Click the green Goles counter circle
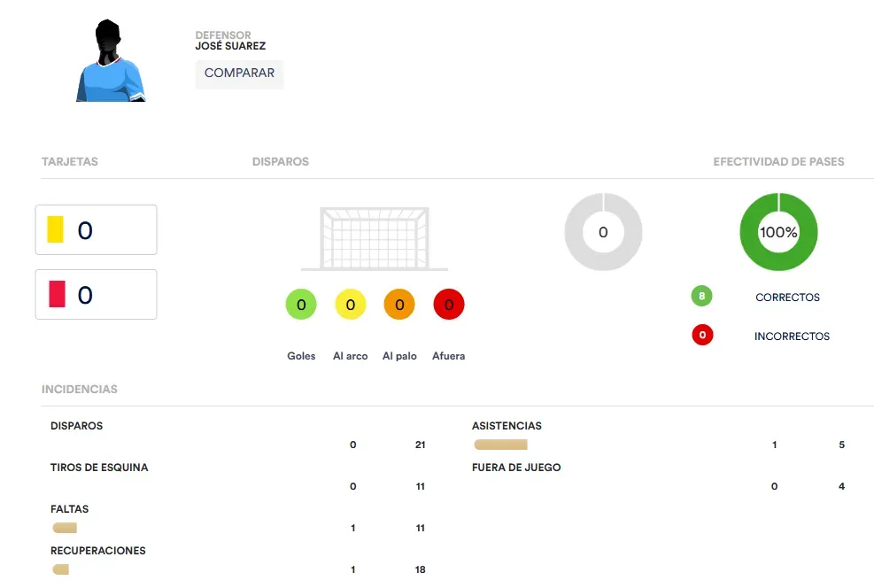 click(301, 305)
